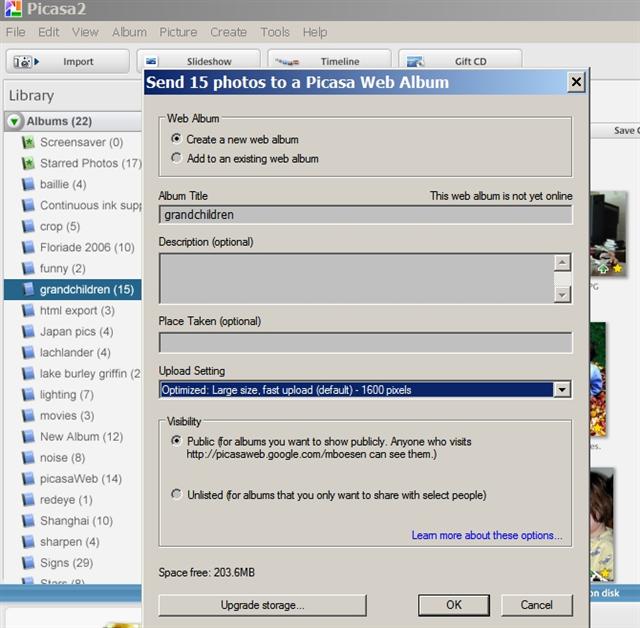Viewport: 640px width, 628px height.
Task: Open the Tools menu
Action: pyautogui.click(x=275, y=32)
